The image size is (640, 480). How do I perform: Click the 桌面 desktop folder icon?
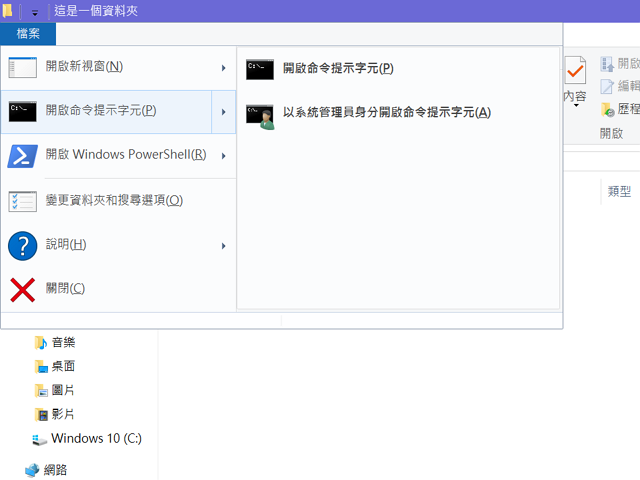point(41,367)
